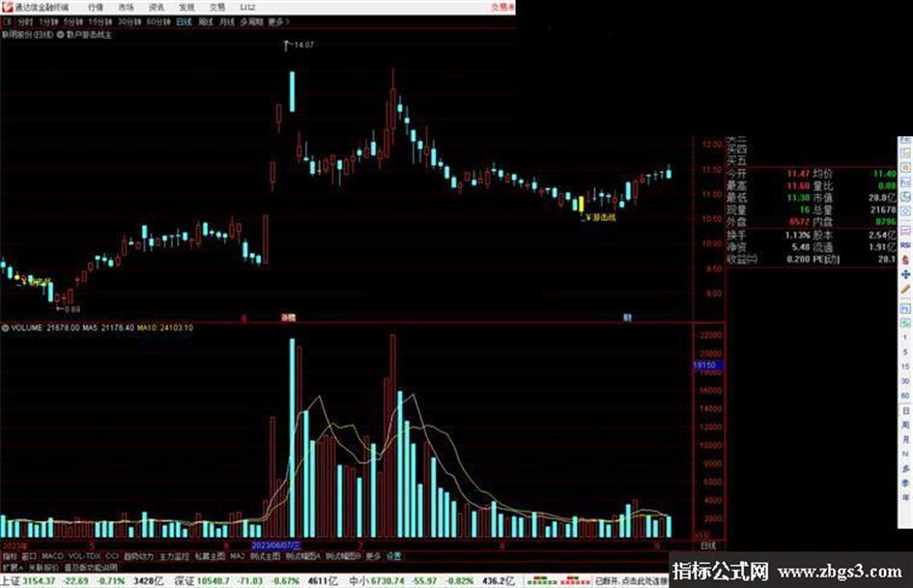913x588 pixels.
Task: Set 5-minute period in sidebar
Action: click(x=905, y=352)
